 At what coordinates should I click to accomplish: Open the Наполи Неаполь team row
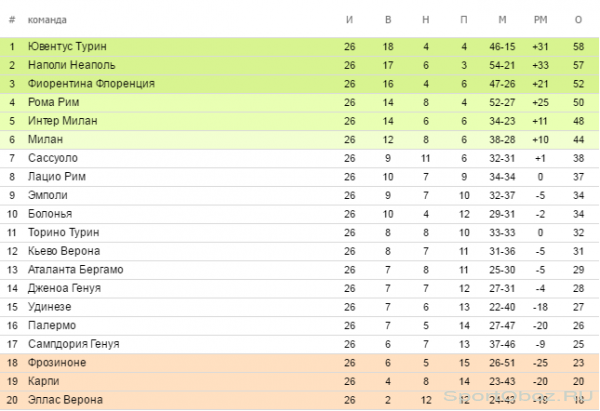(x=299, y=65)
